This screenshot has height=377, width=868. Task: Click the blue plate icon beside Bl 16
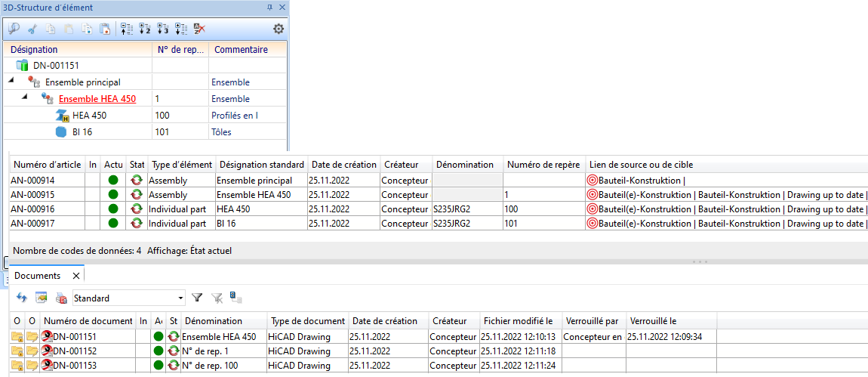61,132
